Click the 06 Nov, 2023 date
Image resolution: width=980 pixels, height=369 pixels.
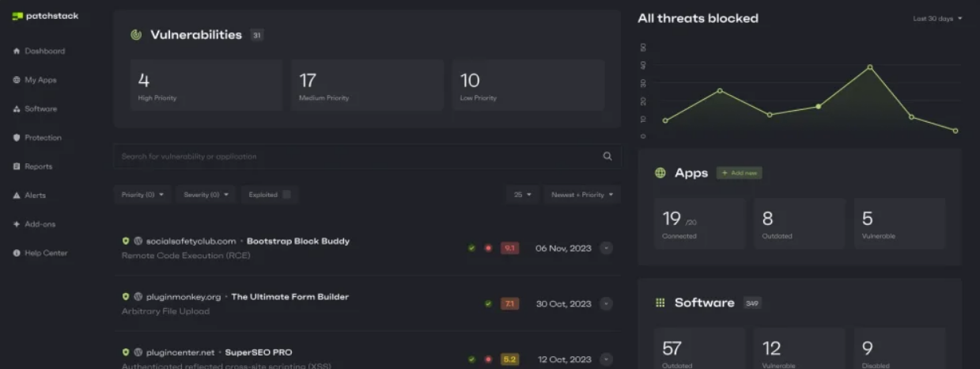tap(563, 248)
